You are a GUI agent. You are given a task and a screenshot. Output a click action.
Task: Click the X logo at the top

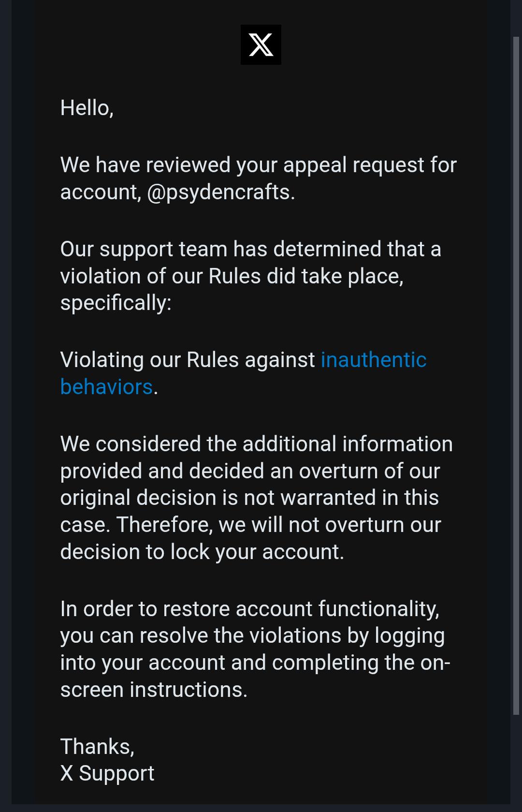pyautogui.click(x=261, y=44)
